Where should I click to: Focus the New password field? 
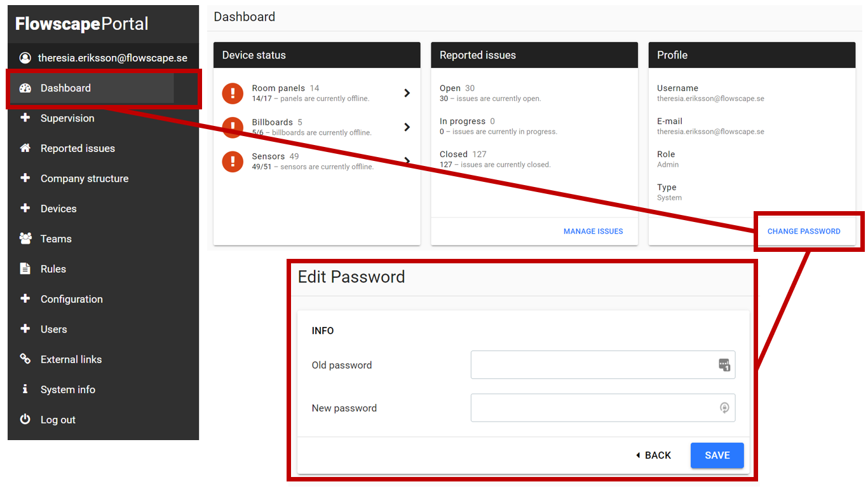click(603, 408)
